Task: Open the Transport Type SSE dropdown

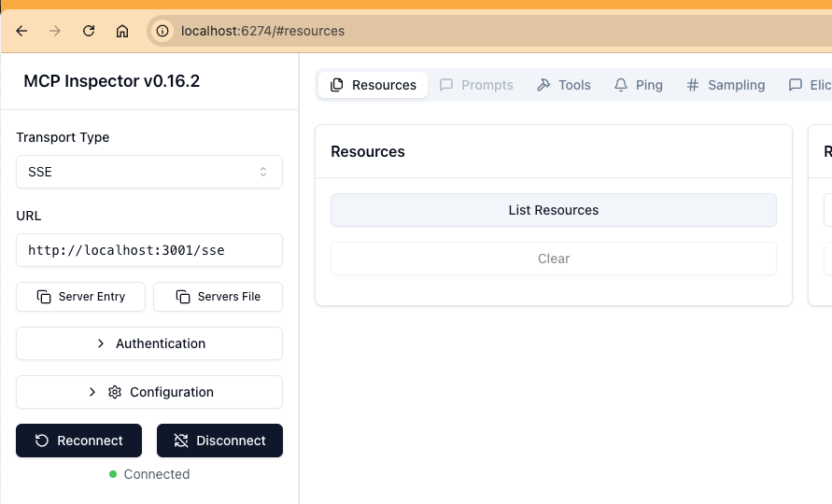Action: pyautogui.click(x=149, y=172)
